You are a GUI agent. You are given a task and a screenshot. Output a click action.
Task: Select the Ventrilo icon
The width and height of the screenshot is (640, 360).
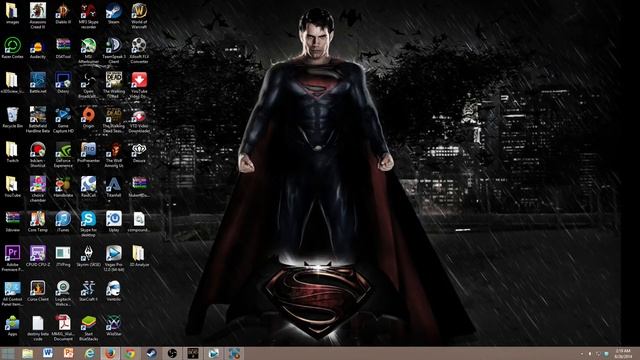click(x=113, y=291)
